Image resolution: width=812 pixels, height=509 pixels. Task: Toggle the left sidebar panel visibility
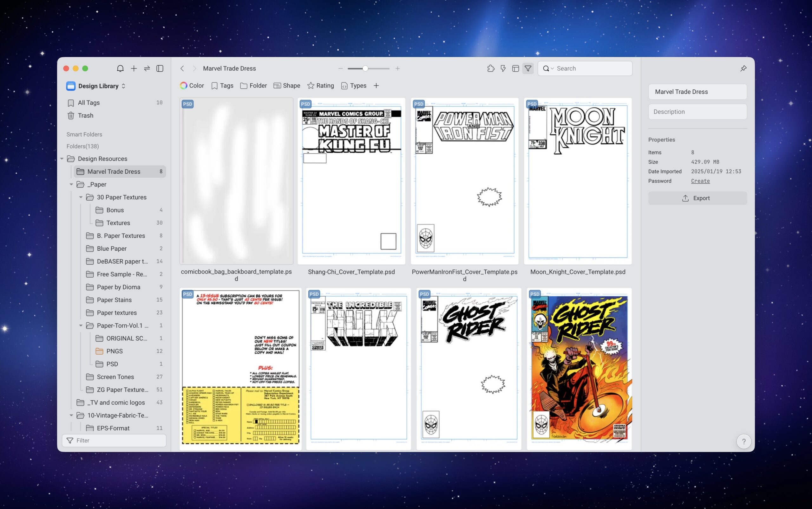tap(160, 68)
